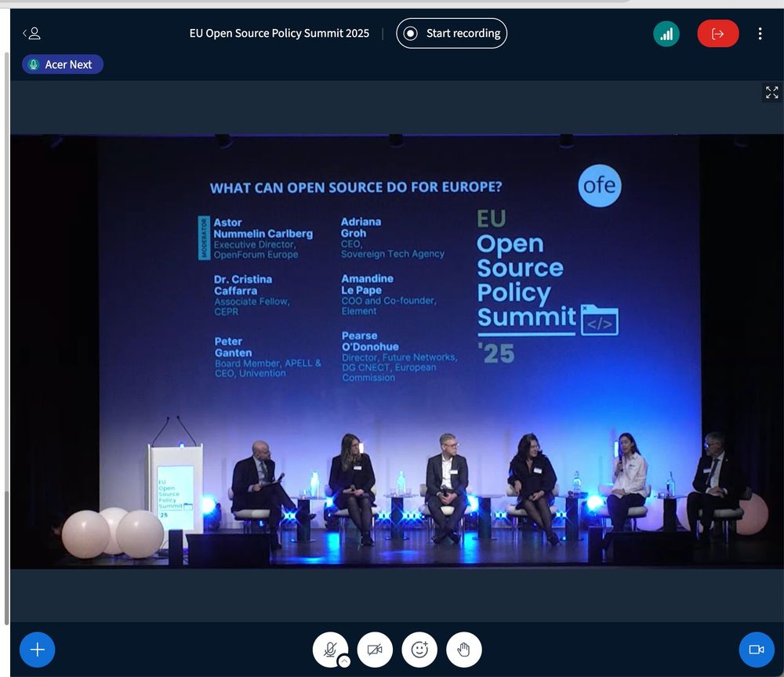
Task: Expand audio device options chevron
Action: (344, 661)
